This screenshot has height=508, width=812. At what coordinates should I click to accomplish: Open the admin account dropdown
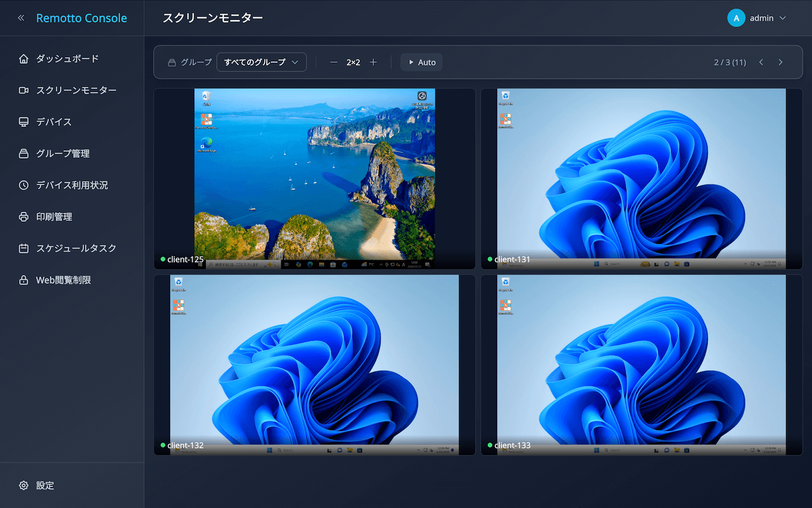coord(757,17)
